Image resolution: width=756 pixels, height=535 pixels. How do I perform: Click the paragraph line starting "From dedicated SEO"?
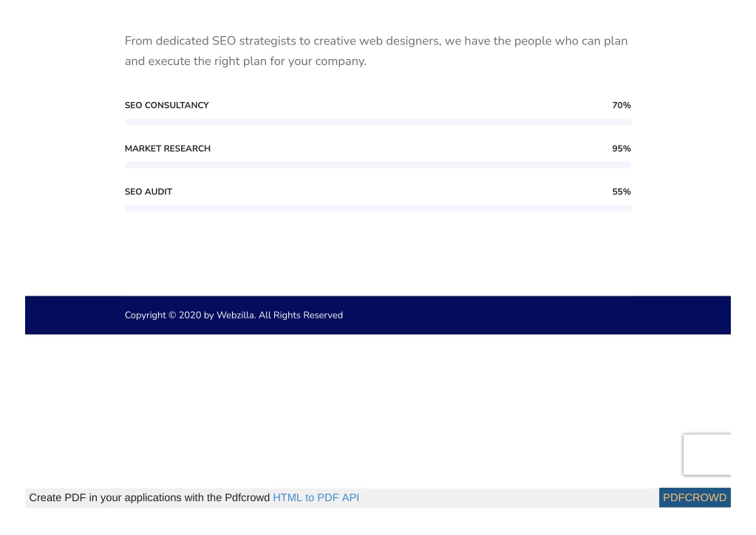coord(376,41)
